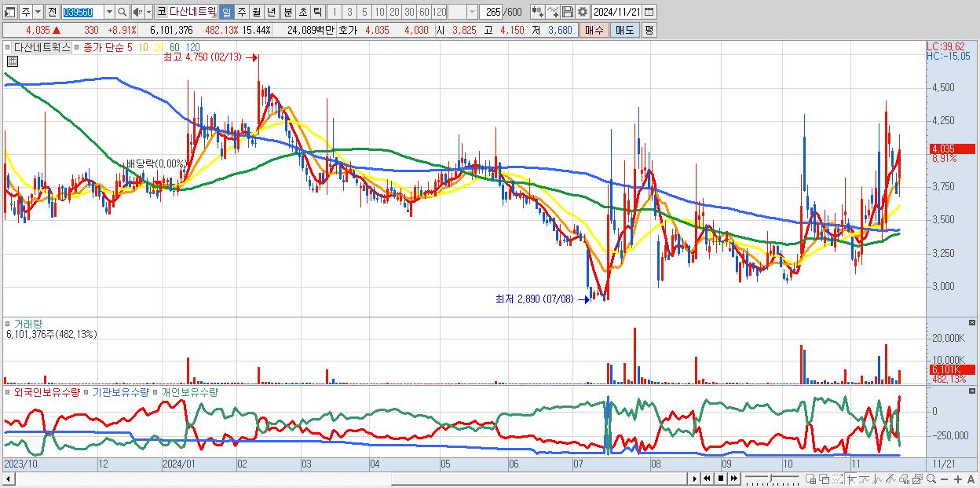Viewport: 980px width, 488px height.
Task: Select the 60 interval button
Action: [x=424, y=12]
